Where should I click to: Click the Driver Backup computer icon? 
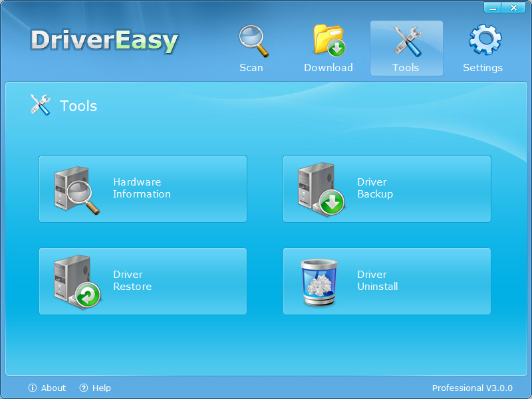321,190
